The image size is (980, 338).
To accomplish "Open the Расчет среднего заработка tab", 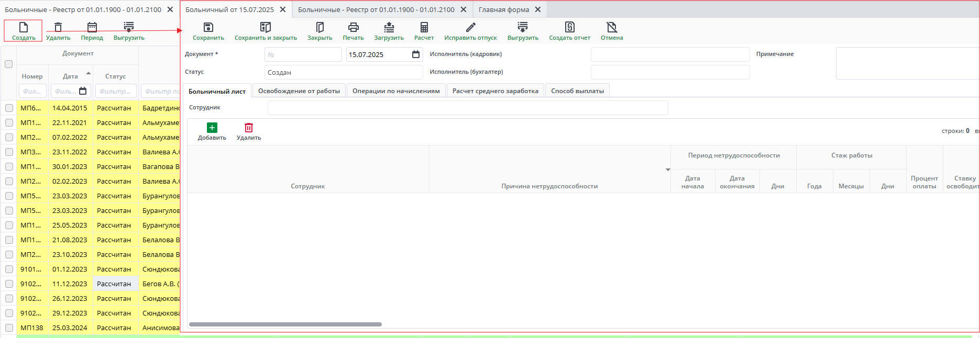I will (495, 91).
